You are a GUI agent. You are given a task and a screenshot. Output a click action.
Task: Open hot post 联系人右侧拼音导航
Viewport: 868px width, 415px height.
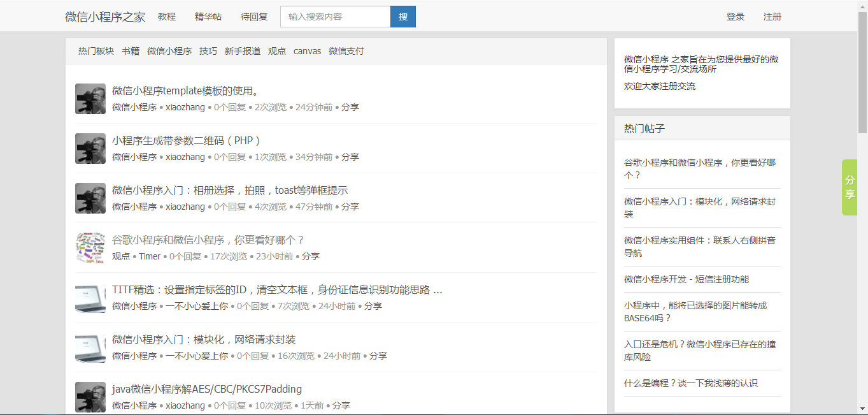[x=700, y=247]
